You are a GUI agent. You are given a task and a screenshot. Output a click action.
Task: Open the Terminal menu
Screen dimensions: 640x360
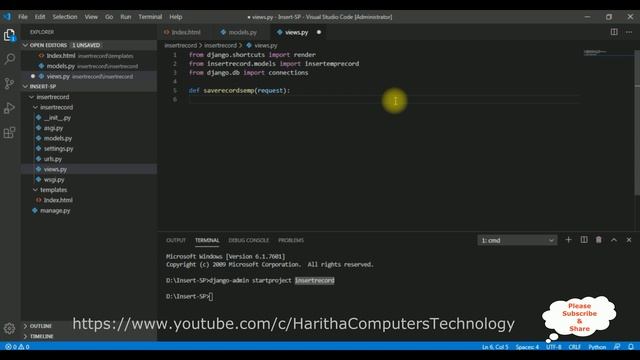click(x=150, y=17)
